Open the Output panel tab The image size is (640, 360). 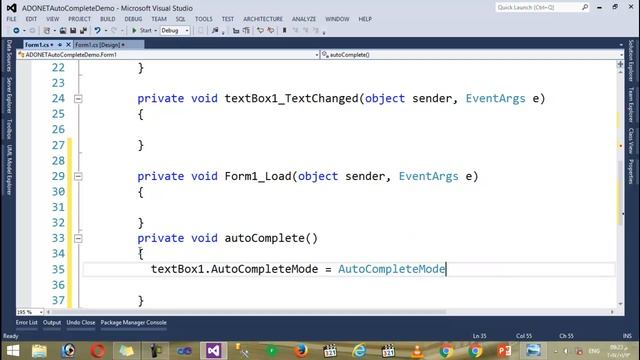[52, 323]
